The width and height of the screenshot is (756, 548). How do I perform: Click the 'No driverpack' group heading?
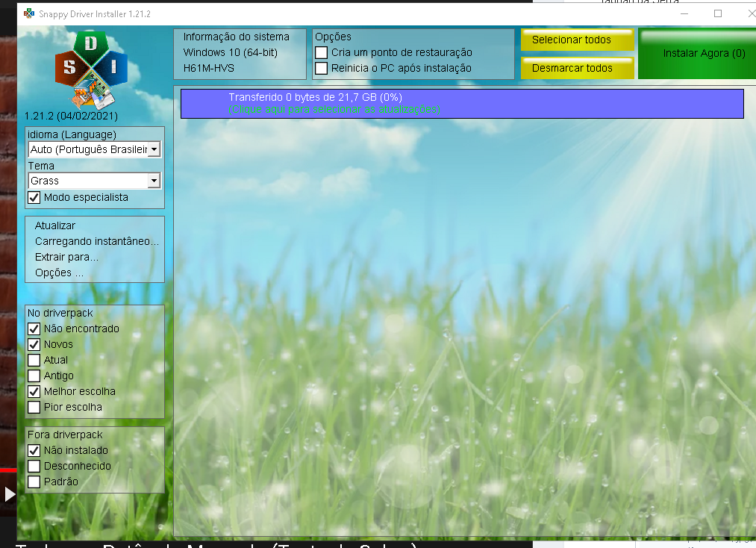pos(60,313)
